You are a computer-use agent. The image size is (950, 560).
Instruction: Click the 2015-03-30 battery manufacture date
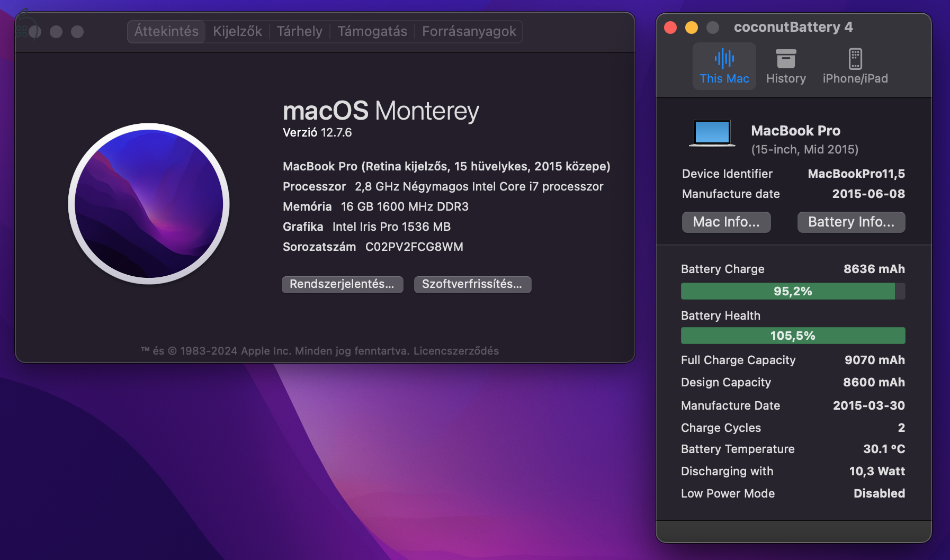pyautogui.click(x=869, y=405)
